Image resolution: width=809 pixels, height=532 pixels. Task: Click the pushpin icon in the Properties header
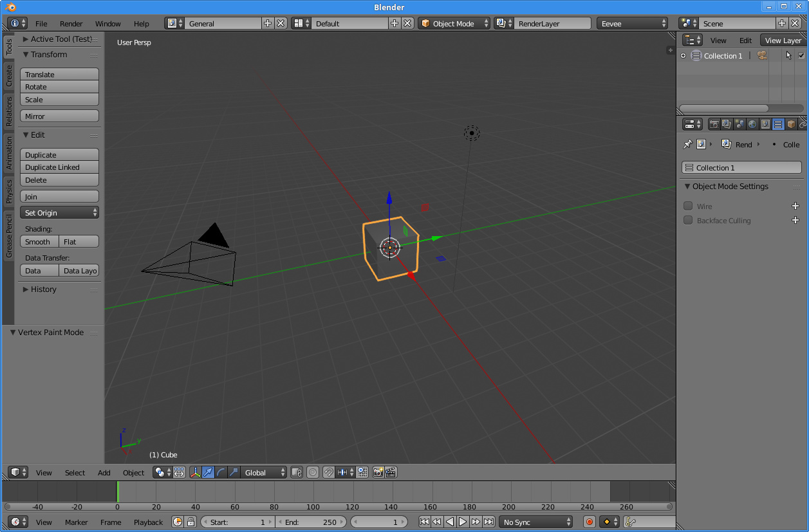coord(687,144)
